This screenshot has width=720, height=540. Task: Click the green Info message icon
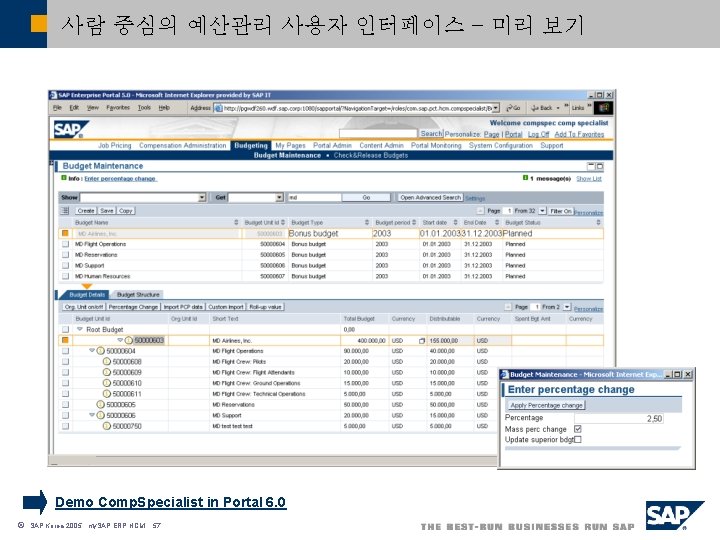tap(64, 178)
